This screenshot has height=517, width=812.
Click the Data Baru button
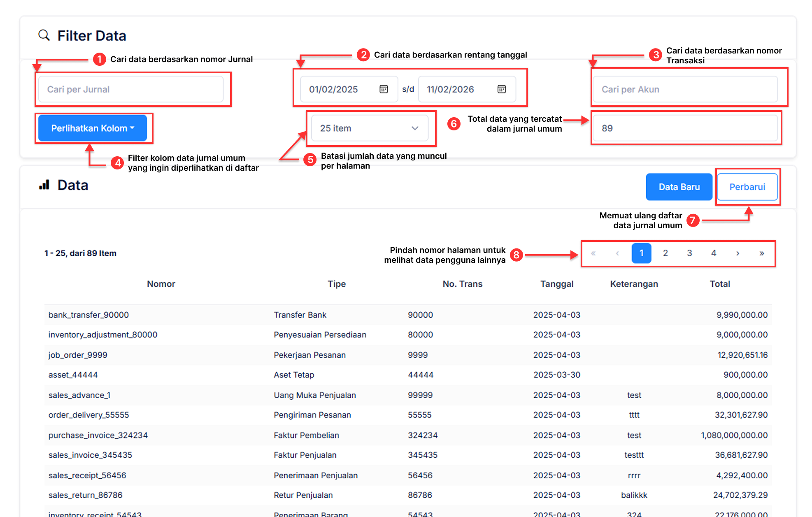coord(679,187)
